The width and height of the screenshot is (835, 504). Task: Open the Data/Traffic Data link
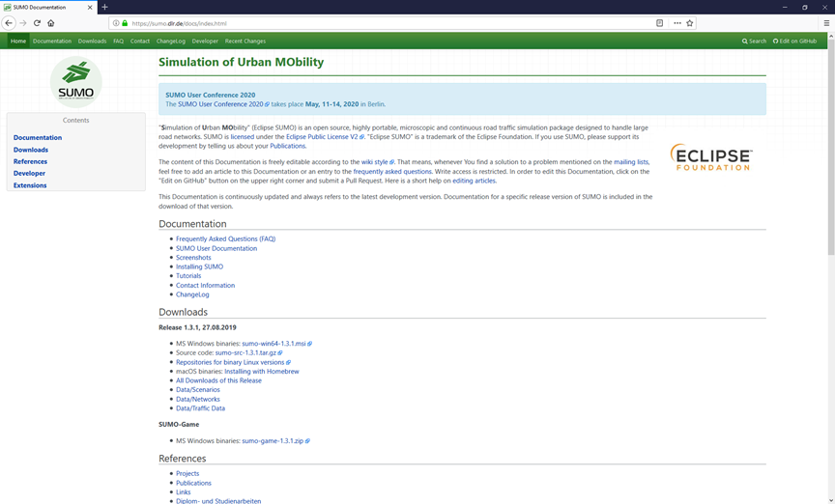200,408
